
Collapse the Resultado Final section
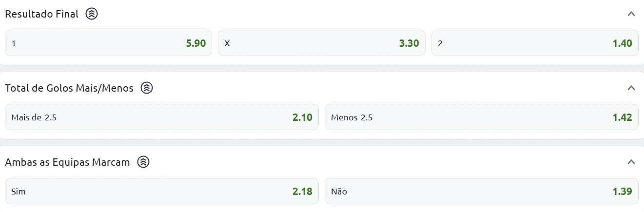click(631, 14)
